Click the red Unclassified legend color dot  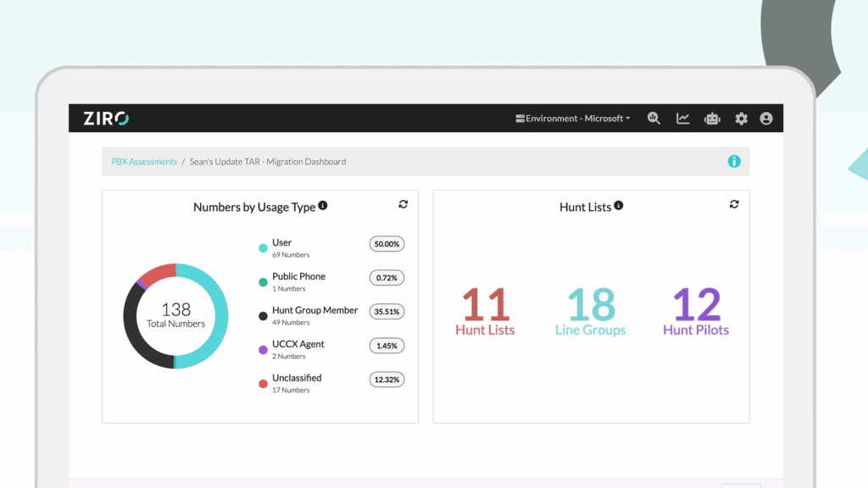click(x=263, y=384)
